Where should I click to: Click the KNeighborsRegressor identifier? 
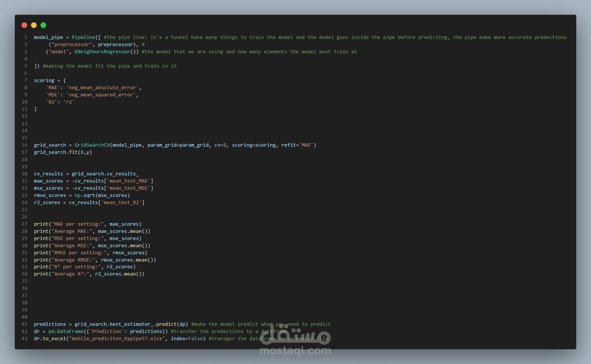tap(102, 52)
